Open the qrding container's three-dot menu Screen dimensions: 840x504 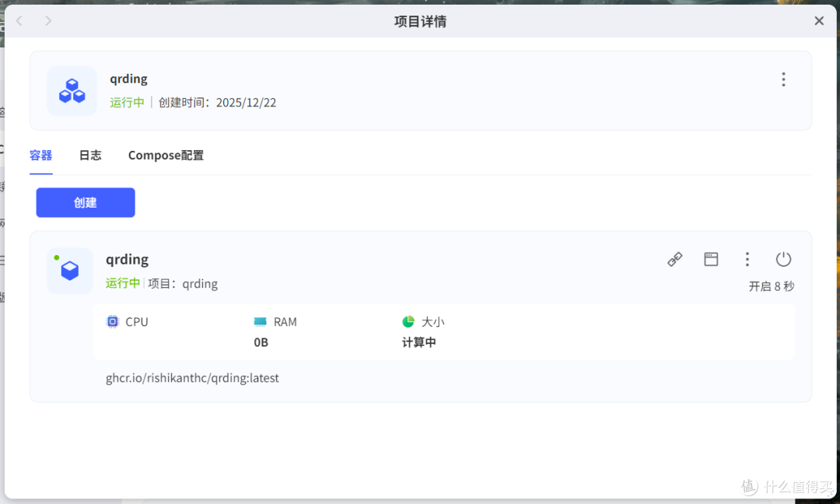click(747, 259)
